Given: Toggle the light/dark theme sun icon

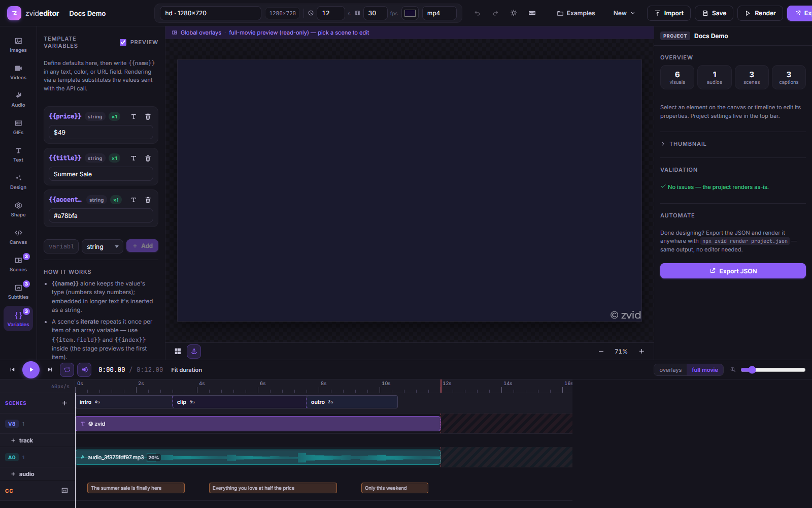Looking at the screenshot, I should coord(514,13).
